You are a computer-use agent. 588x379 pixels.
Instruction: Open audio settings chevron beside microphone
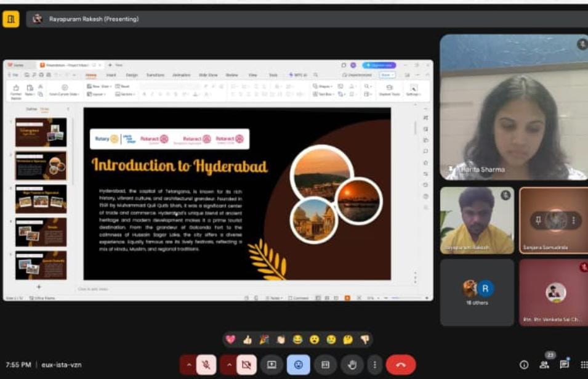coord(188,365)
